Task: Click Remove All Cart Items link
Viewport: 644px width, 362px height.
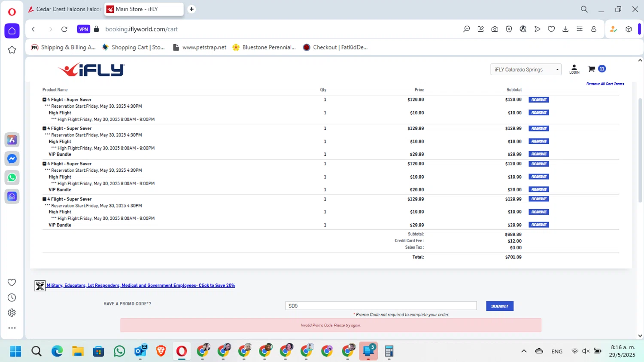Action: click(605, 84)
